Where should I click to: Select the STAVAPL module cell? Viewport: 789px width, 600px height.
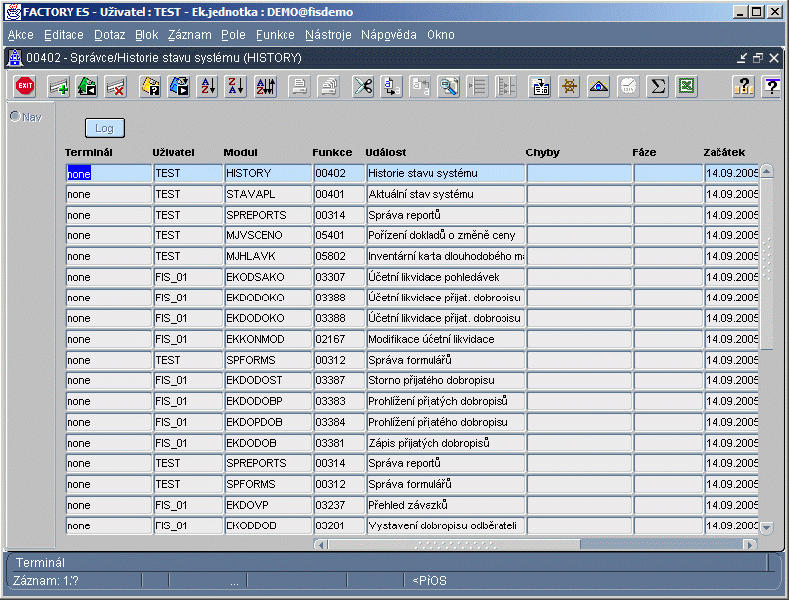266,194
